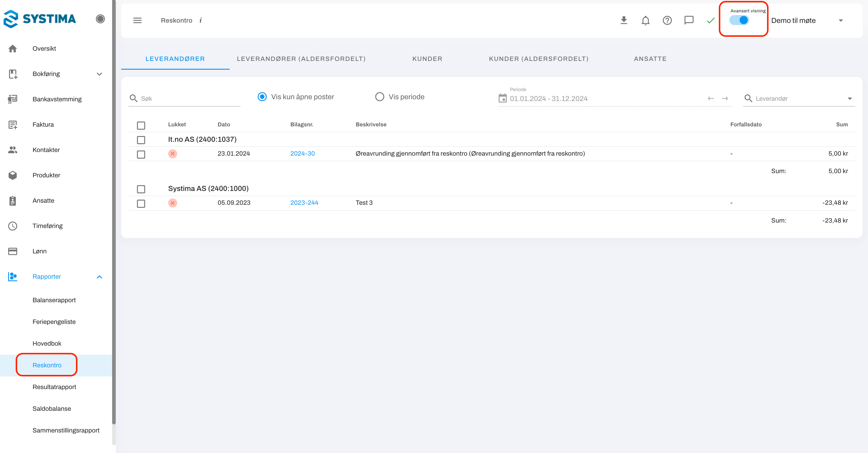Open the help question mark icon

tap(667, 20)
